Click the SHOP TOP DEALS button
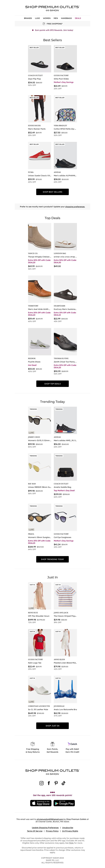The width and height of the screenshot is (105, 868). coord(52,384)
